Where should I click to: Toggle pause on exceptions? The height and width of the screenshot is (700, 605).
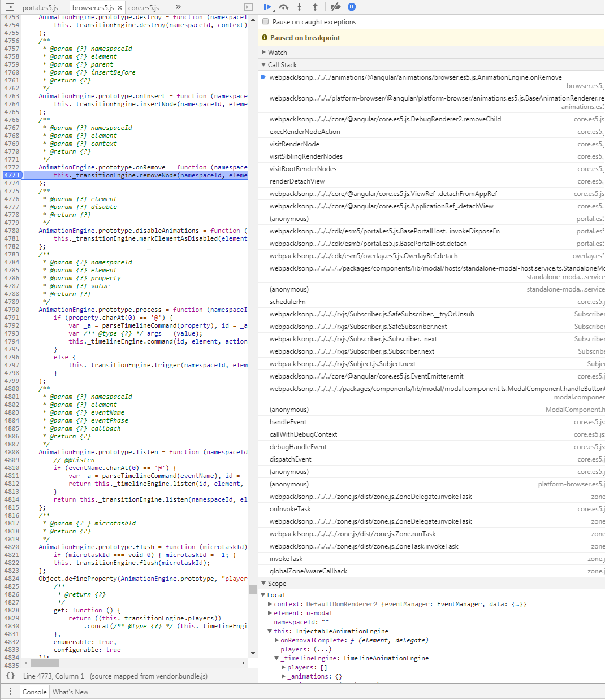351,7
